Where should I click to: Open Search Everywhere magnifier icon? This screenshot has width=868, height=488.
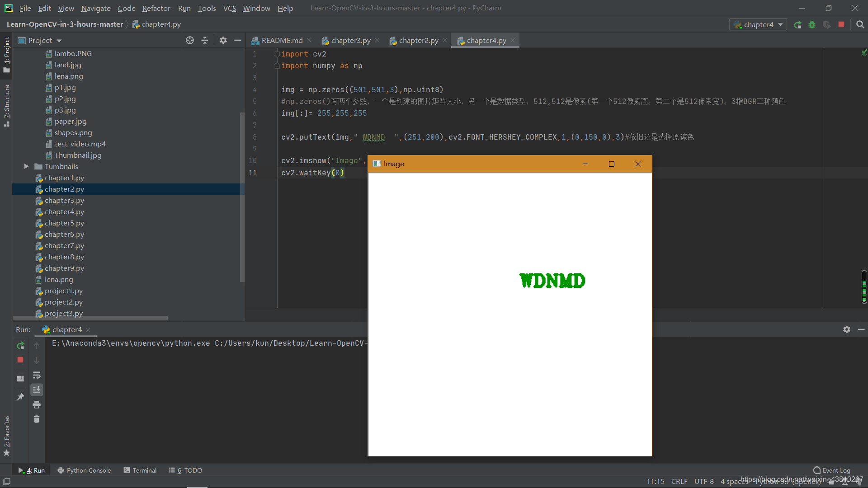[860, 25]
